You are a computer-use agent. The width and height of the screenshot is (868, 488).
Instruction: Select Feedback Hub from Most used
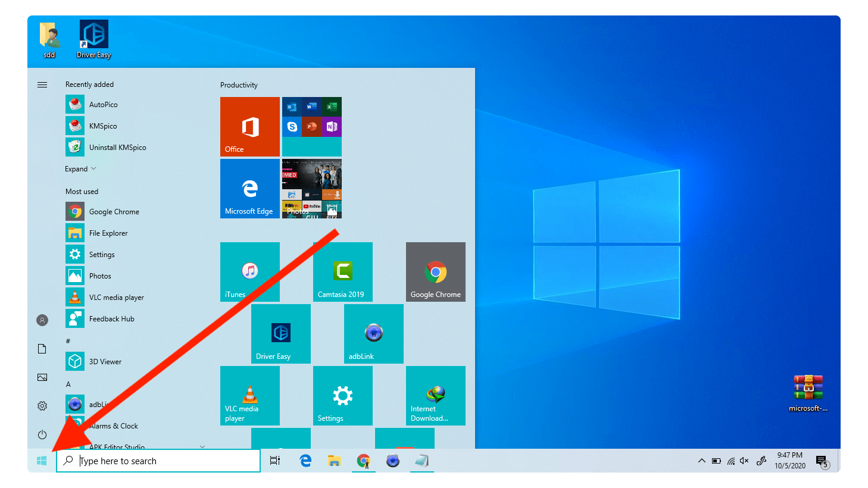tap(111, 319)
